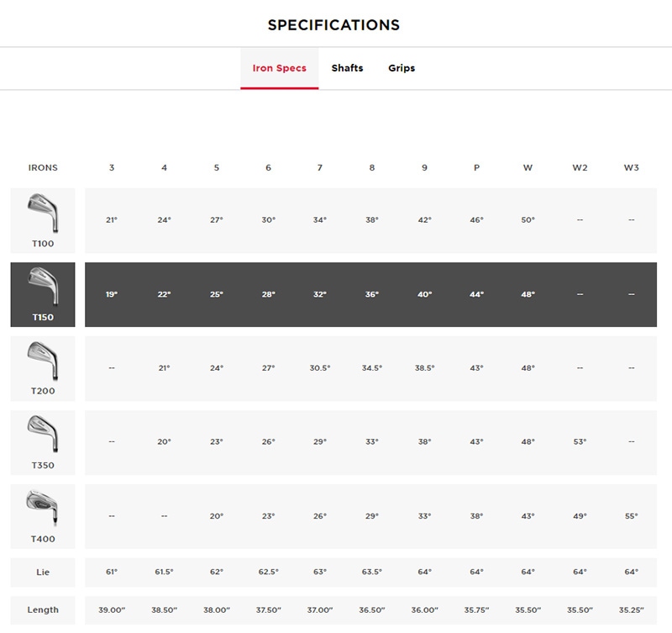672x633 pixels.
Task: Click the T350 W2 loft value 53°
Action: (580, 442)
